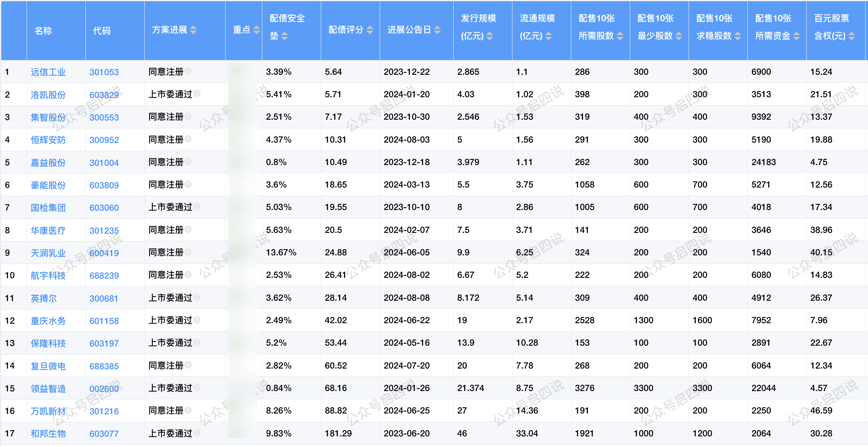Viewport: 868px width, 447px height.
Task: Open stock code 603829 link
Action: [104, 95]
